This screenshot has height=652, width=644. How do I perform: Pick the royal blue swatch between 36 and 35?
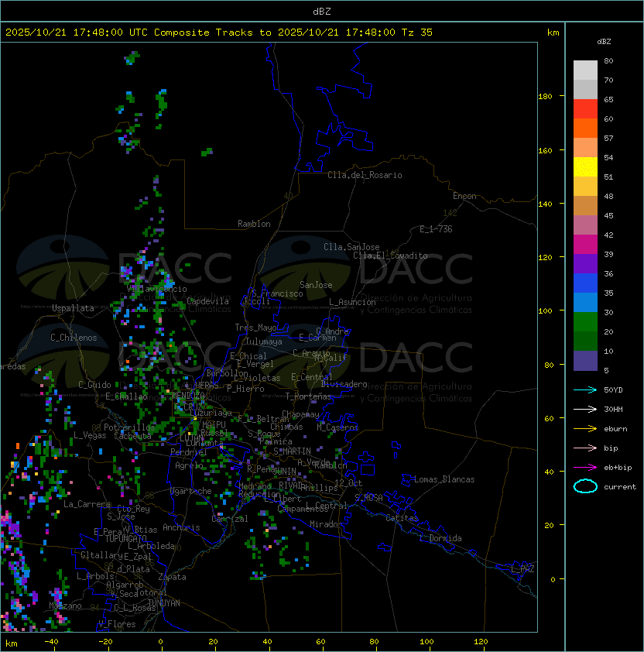[x=585, y=283]
